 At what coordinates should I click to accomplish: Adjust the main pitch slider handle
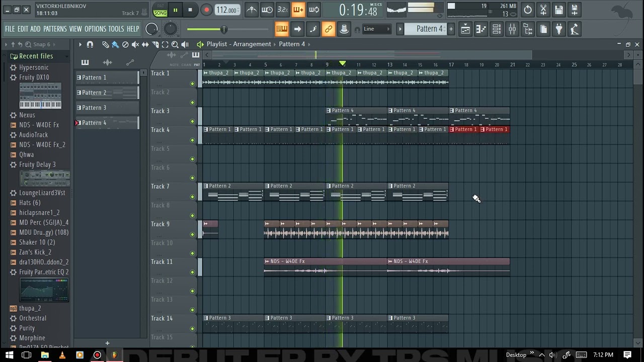pyautogui.click(x=224, y=30)
